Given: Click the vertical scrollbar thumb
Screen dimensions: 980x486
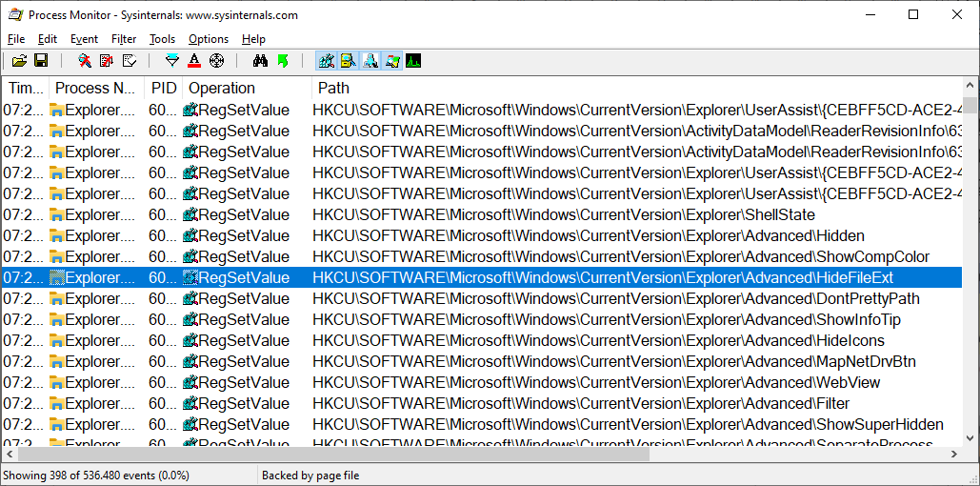Looking at the screenshot, I should pos(970,105).
